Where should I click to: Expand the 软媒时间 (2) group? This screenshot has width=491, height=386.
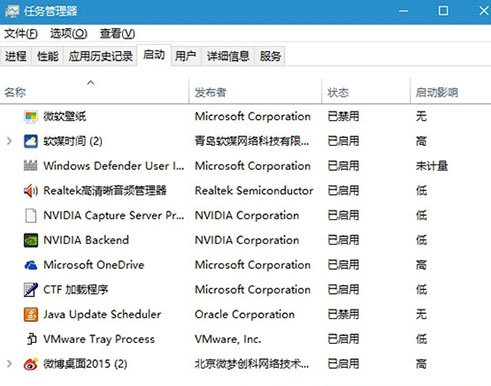point(9,141)
